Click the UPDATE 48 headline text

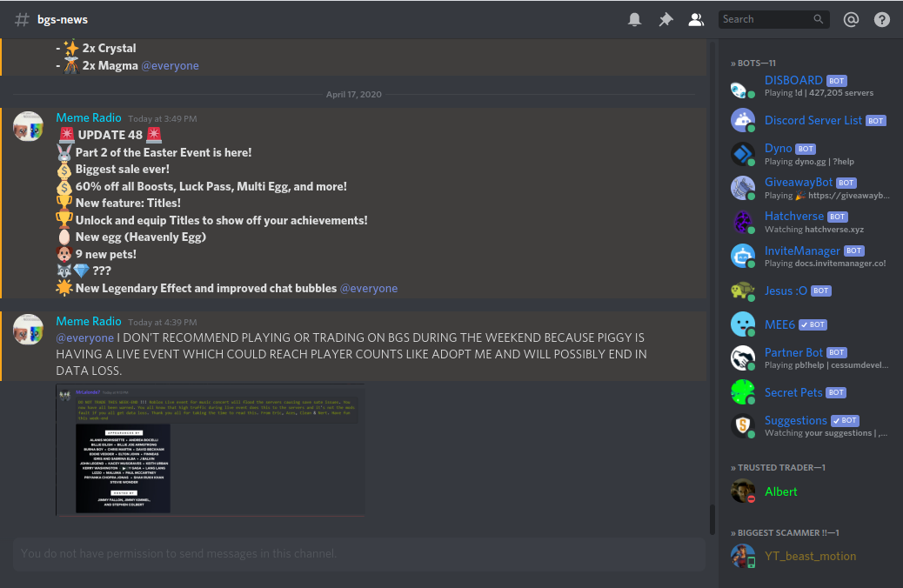110,135
